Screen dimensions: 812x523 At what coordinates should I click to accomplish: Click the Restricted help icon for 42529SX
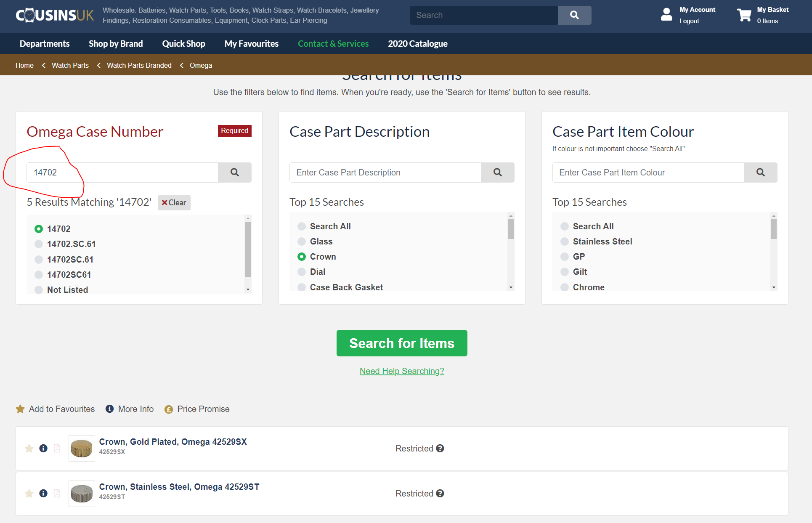[x=440, y=449]
